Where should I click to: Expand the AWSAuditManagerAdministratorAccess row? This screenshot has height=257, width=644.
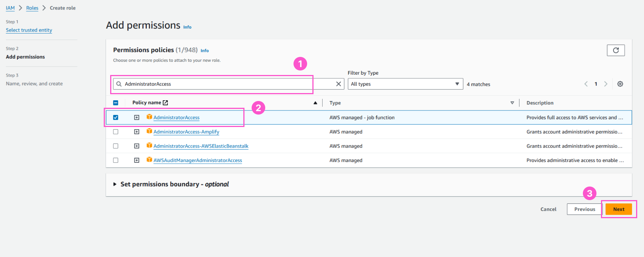(x=137, y=161)
